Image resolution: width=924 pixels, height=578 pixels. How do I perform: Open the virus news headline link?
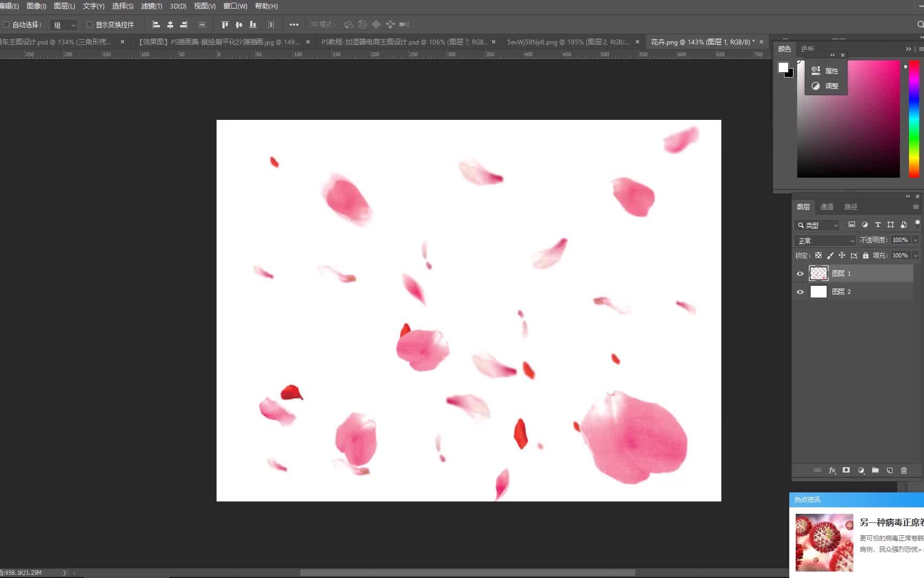pos(891,522)
